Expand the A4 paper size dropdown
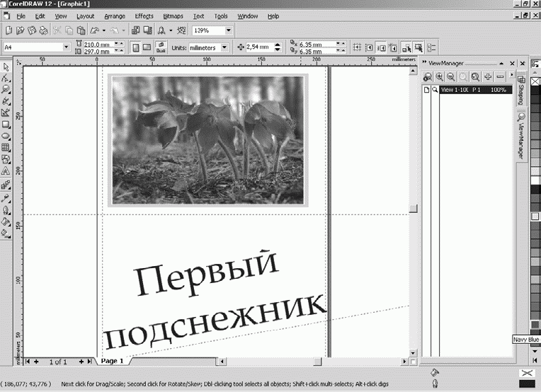Viewport: 541px width, 392px height. tap(66, 47)
